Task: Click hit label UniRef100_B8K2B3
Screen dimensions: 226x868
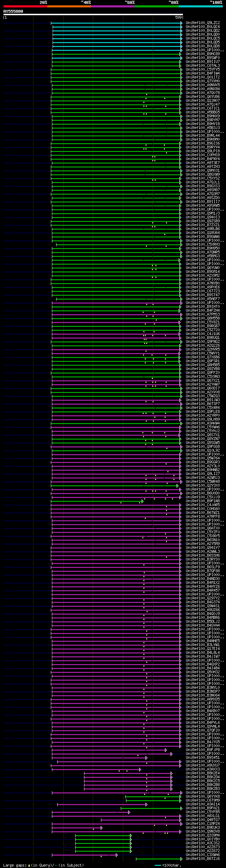Action: [x=203, y=789]
